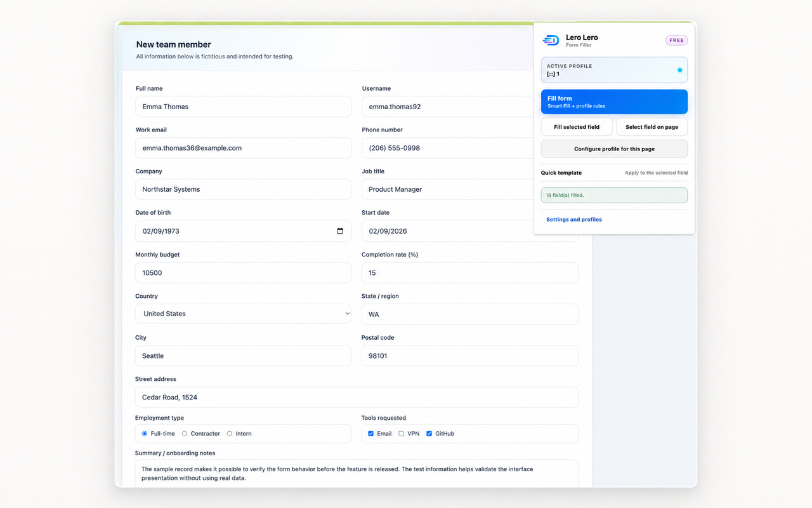Viewport: 812px width, 508px height.
Task: Click the State / region input field
Action: pos(470,314)
